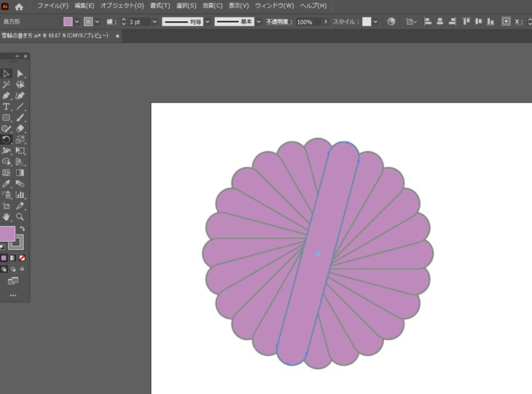Select the Type tool

pyautogui.click(x=6, y=106)
